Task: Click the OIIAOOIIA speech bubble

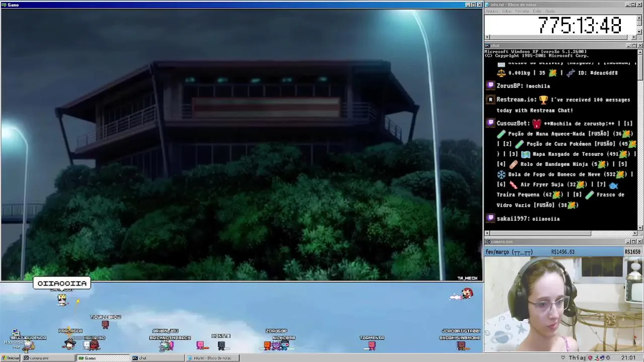Action: click(x=62, y=283)
